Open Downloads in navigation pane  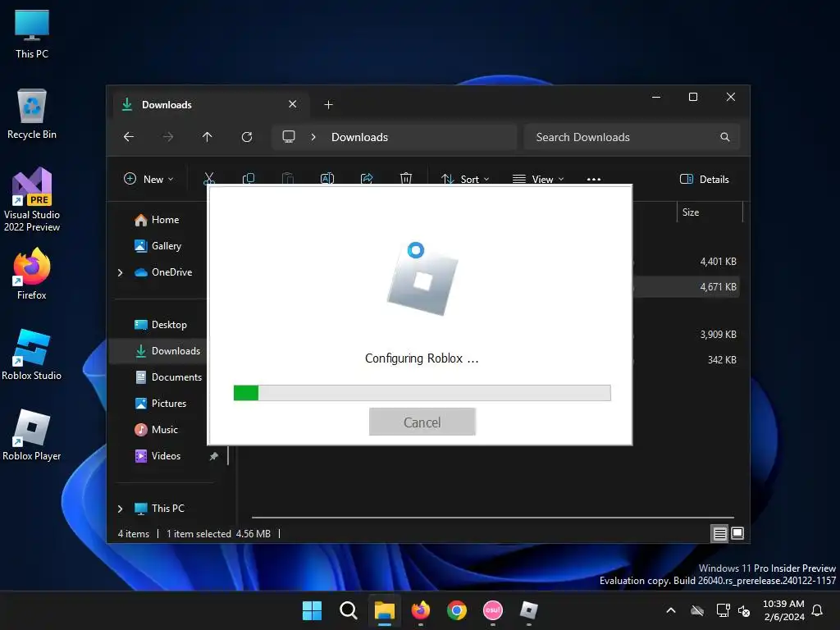[158, 351]
